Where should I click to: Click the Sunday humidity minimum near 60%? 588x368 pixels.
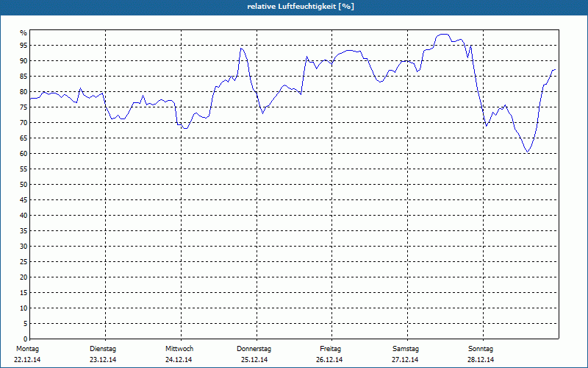click(x=527, y=152)
